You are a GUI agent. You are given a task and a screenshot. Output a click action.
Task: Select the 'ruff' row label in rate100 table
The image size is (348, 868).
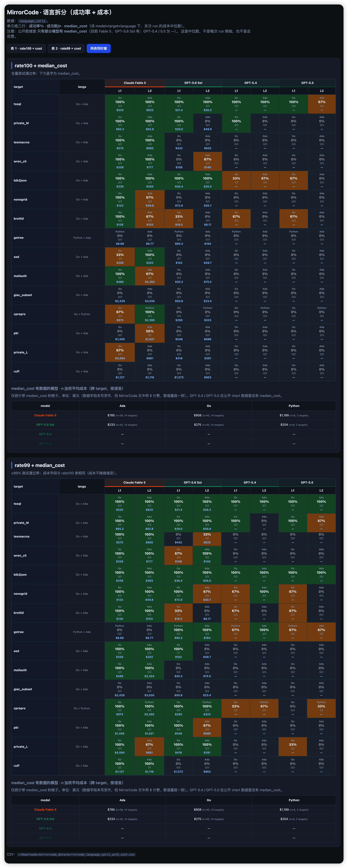point(16,372)
